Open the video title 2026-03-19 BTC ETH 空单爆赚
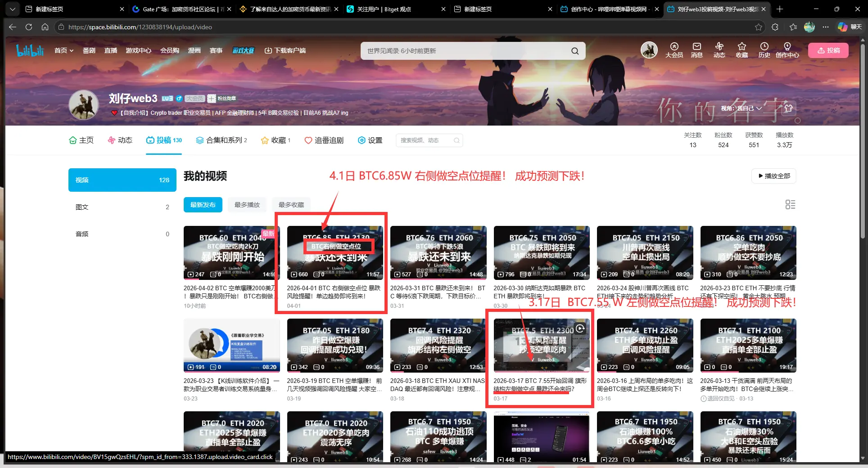 (x=335, y=385)
